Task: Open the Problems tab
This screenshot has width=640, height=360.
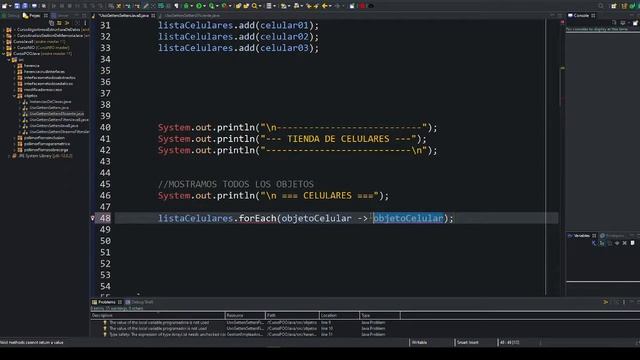Action: coord(107,302)
